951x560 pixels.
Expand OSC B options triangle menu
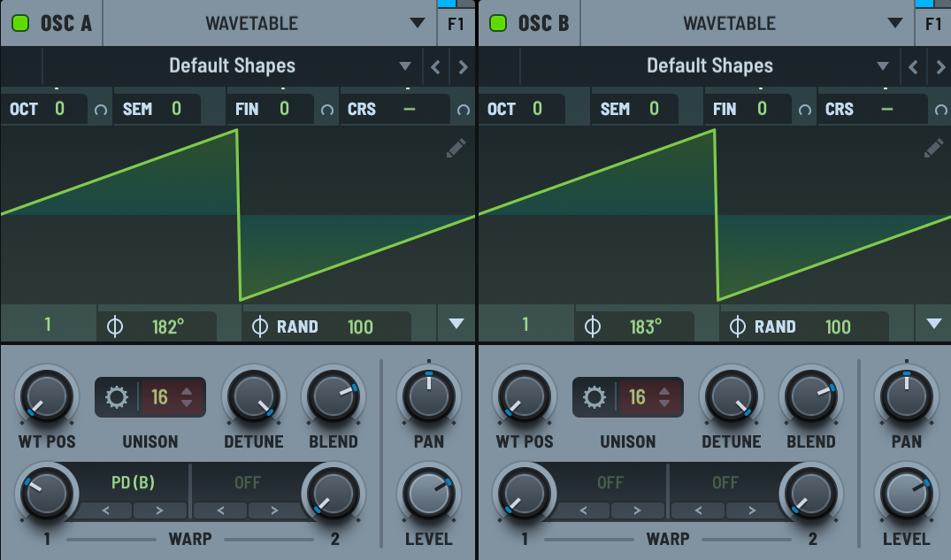point(934,324)
